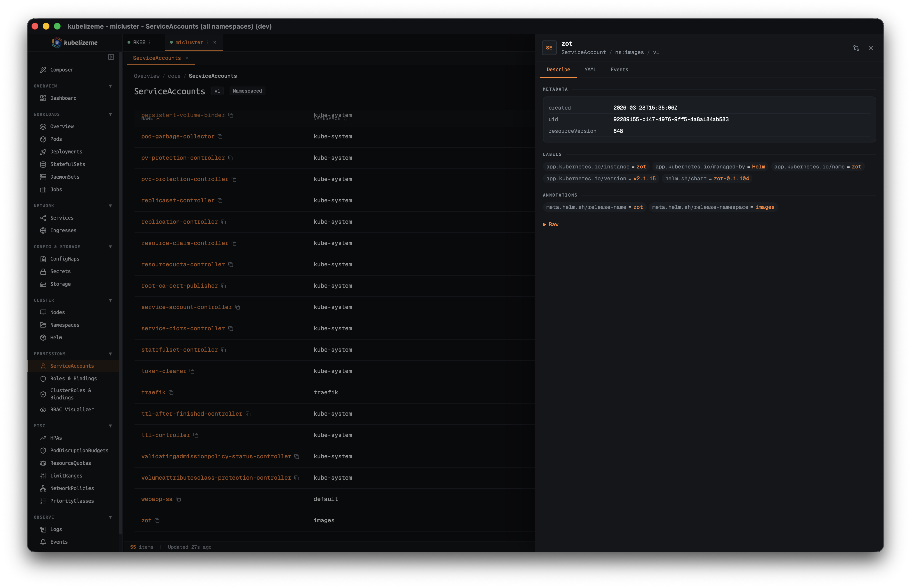Close the zot detail panel
The image size is (911, 588).
[871, 48]
